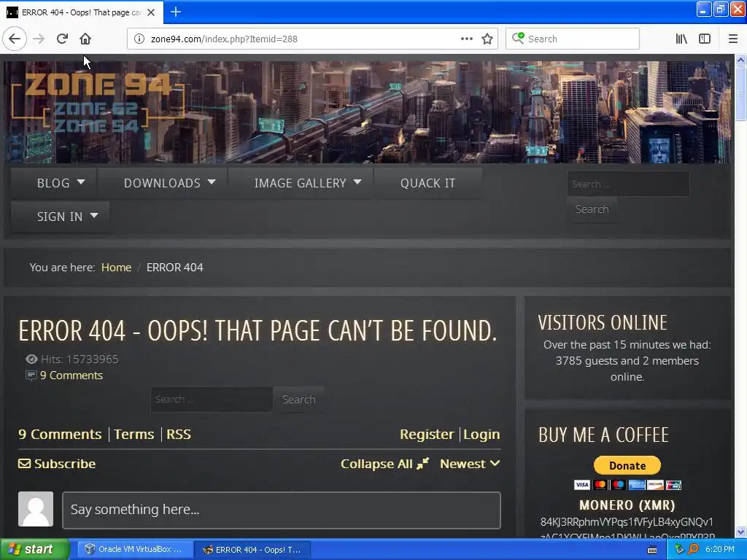This screenshot has height=560, width=747.
Task: Click the MONERO (XMR) label
Action: (x=627, y=505)
